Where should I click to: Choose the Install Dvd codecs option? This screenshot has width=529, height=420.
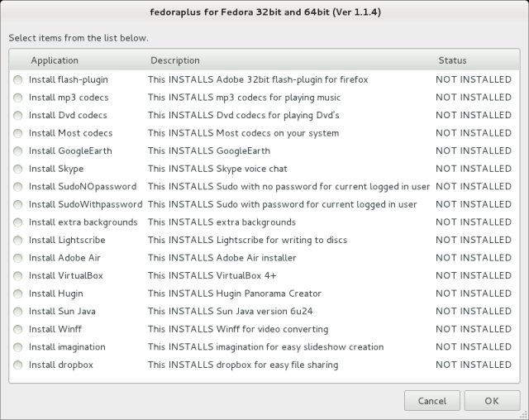[18, 115]
